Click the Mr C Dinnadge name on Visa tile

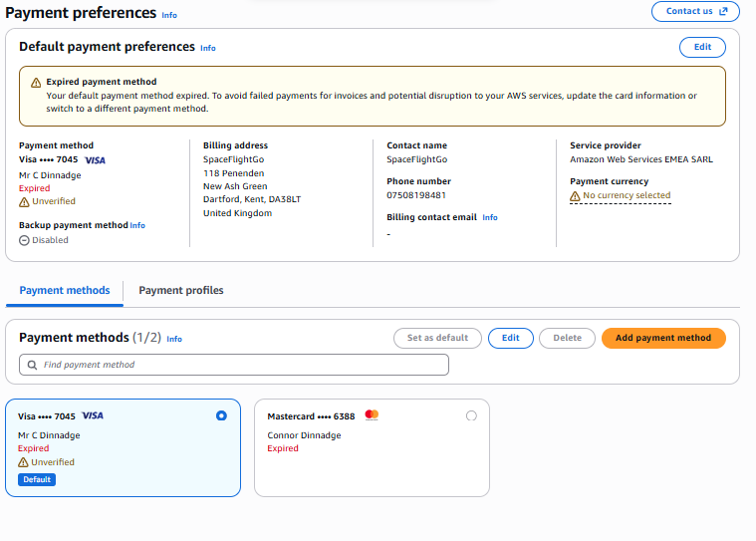click(x=49, y=435)
